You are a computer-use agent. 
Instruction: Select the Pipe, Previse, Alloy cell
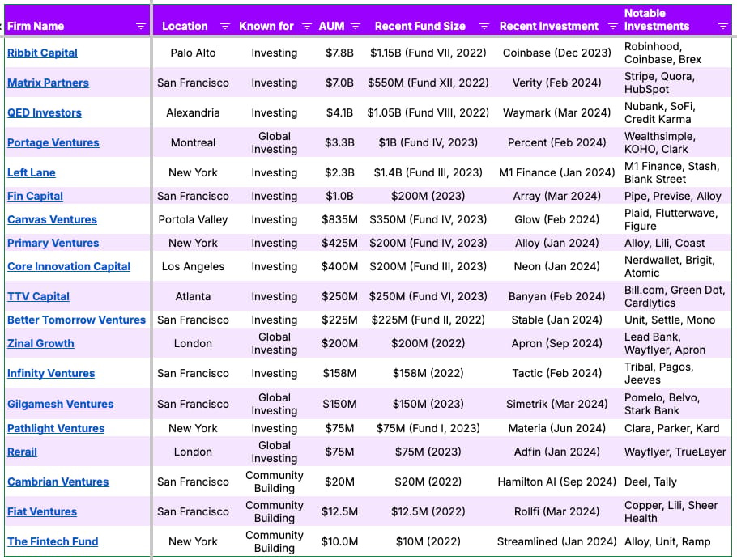pos(676,197)
